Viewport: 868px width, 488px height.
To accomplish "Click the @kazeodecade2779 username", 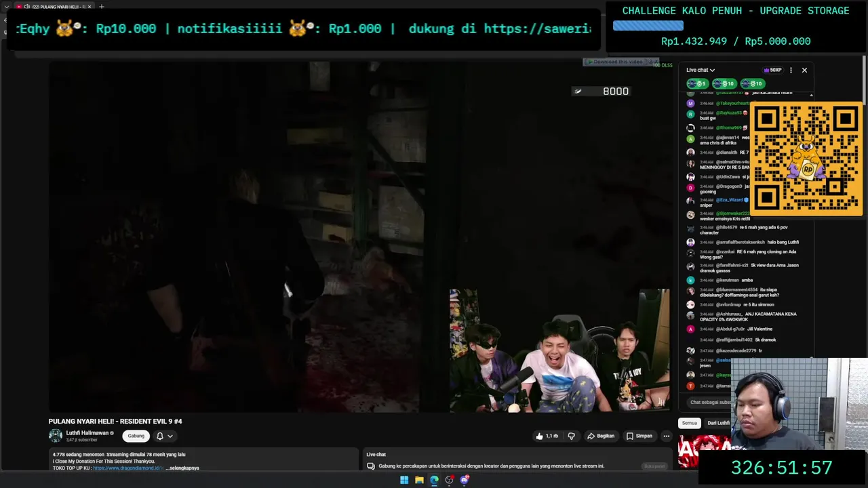I will tap(736, 350).
